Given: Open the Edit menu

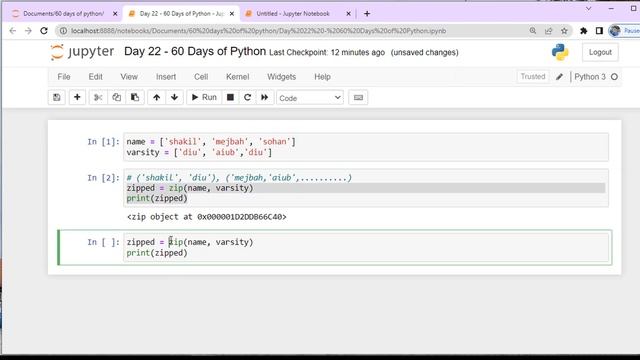Looking at the screenshot, I should click(x=96, y=77).
